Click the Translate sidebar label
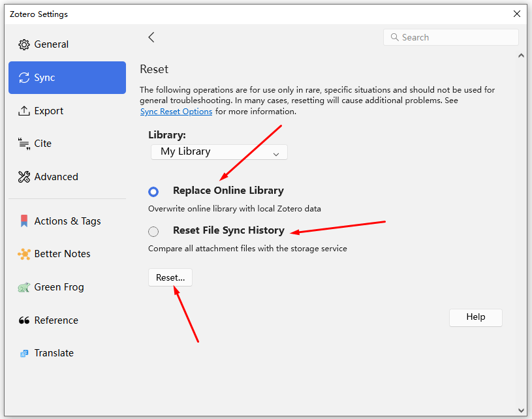This screenshot has width=532, height=419. (54, 353)
